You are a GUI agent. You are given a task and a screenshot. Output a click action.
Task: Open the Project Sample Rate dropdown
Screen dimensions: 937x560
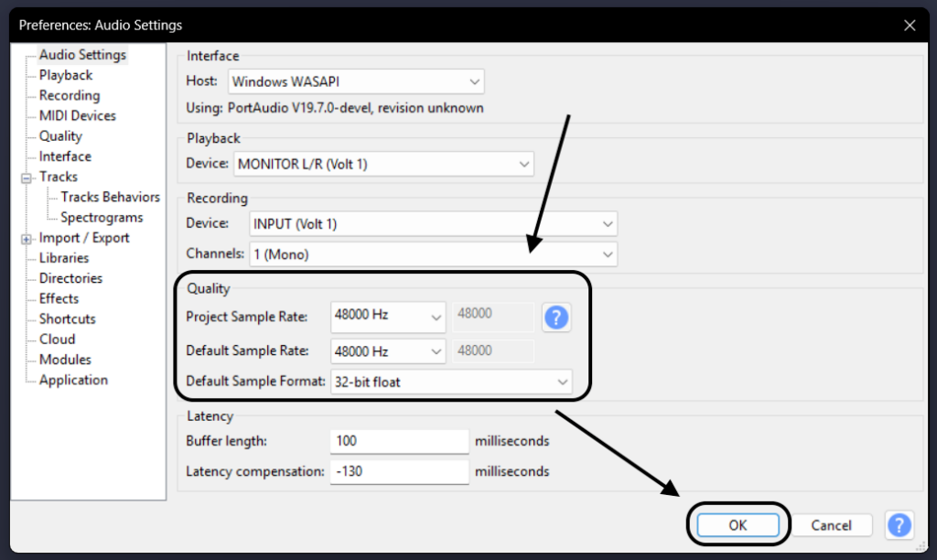coord(388,315)
